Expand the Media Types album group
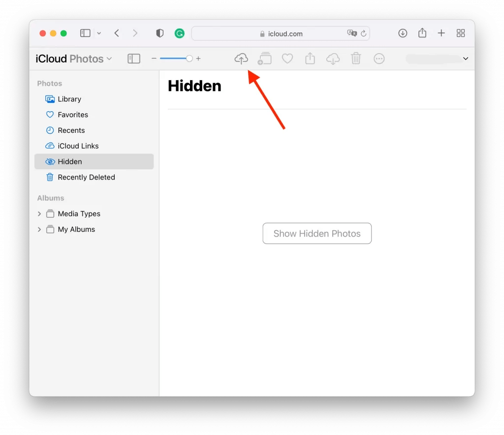 coord(39,214)
